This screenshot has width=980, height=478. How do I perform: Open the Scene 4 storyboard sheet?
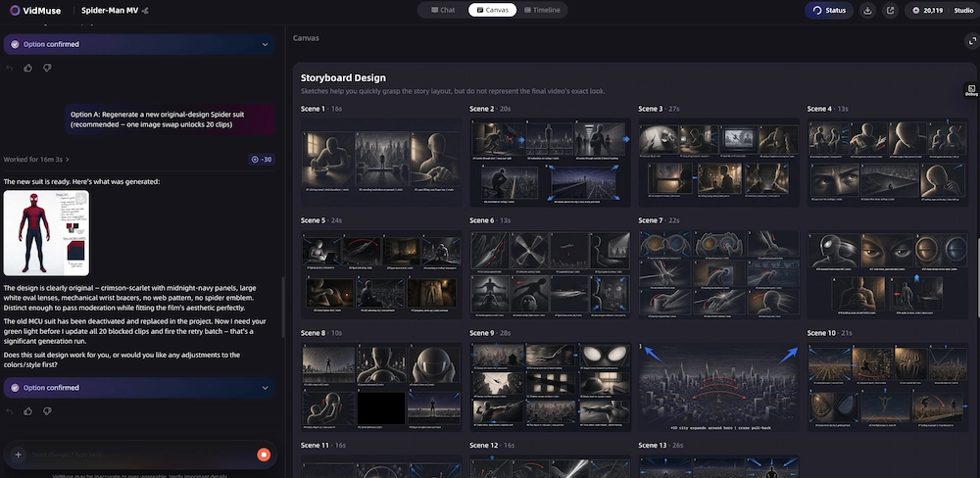coord(888,163)
